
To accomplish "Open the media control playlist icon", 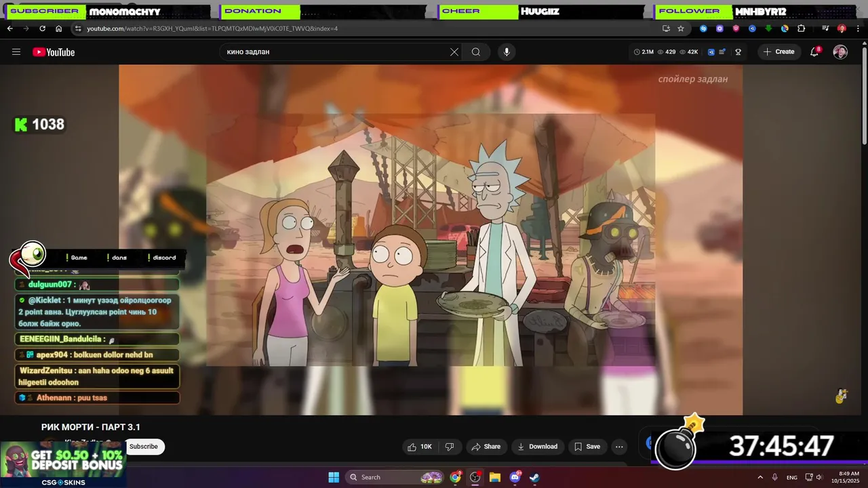I will tap(825, 28).
